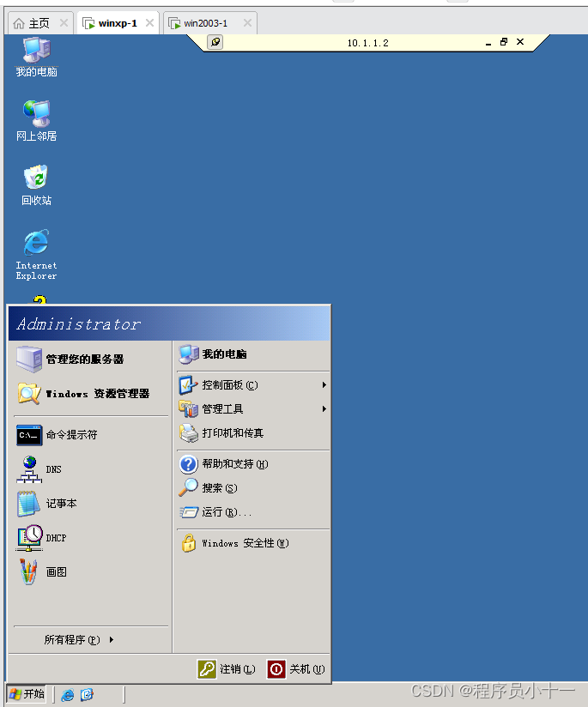
Task: Click the Paint brushes cup icon
Action: (28, 571)
